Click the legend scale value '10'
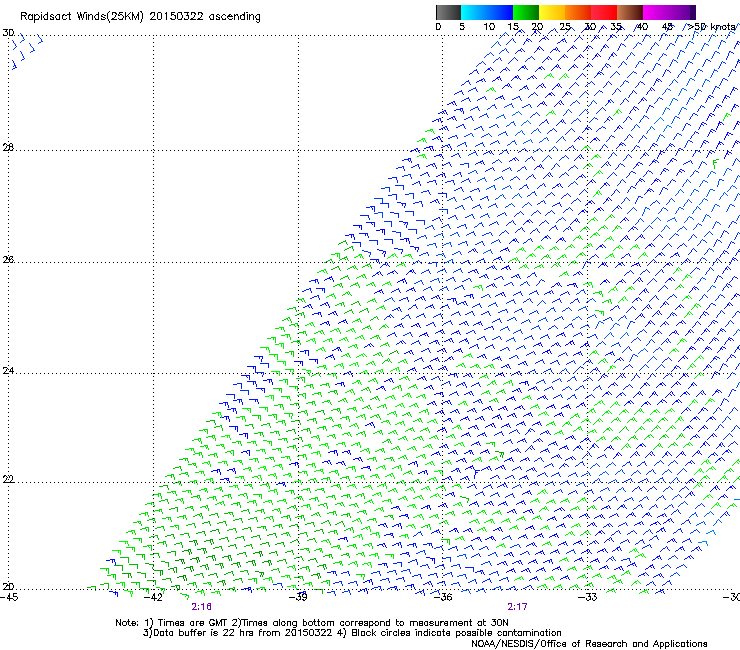Viewport: 740px width, 650px height. [x=489, y=27]
